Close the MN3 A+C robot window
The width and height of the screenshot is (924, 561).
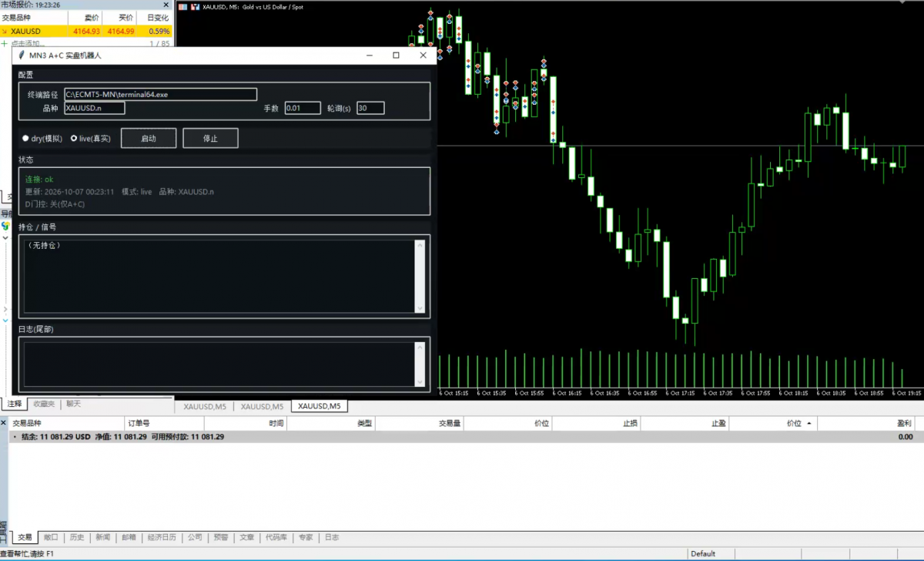pos(423,55)
